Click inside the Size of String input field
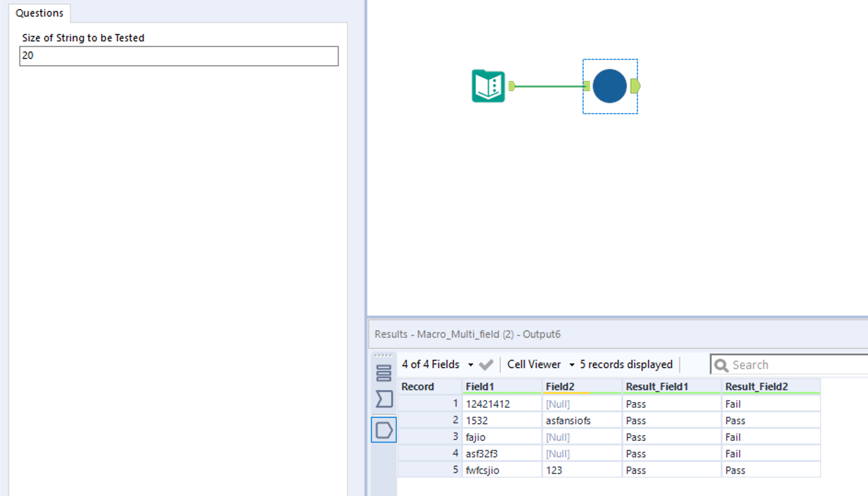The image size is (868, 496). (178, 56)
